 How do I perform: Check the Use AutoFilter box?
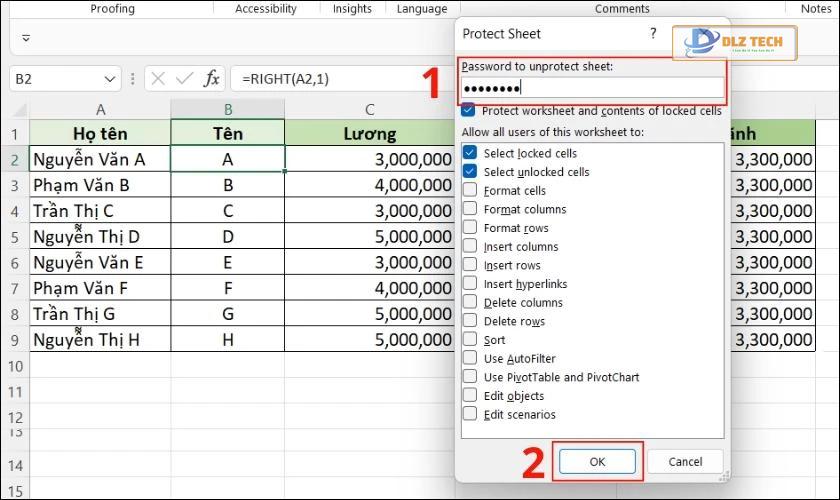click(x=470, y=358)
